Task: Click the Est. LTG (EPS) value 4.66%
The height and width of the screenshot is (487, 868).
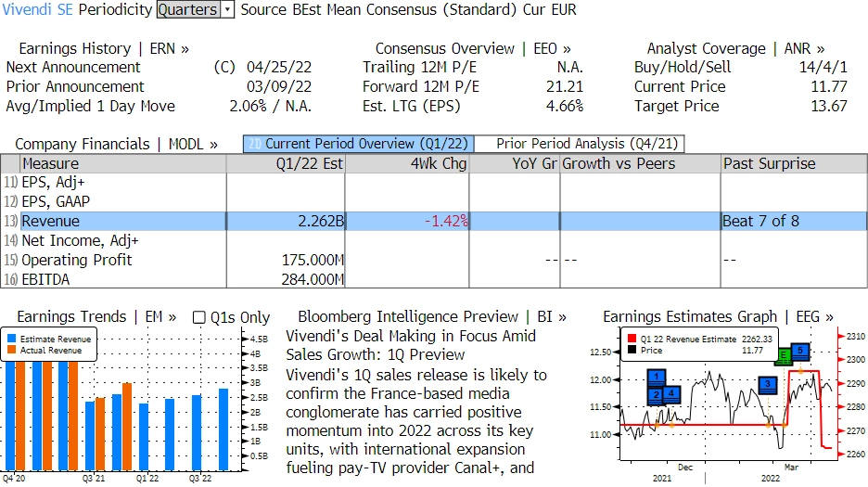Action: [x=565, y=107]
